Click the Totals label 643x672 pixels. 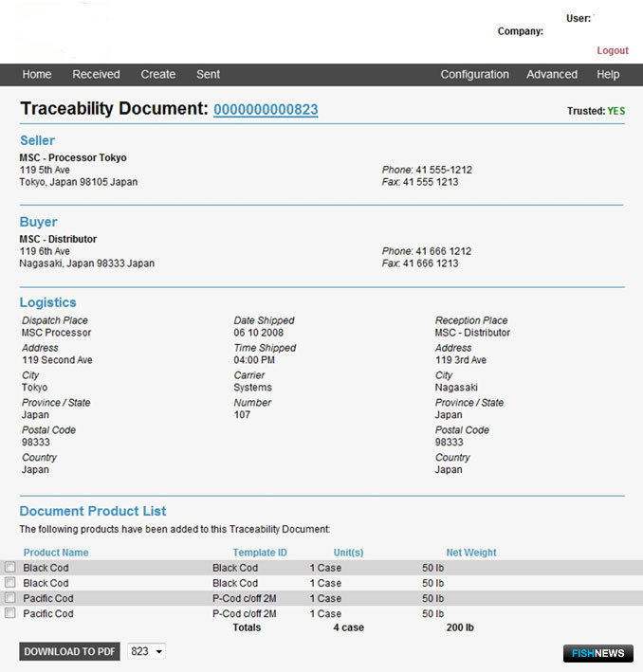(247, 627)
